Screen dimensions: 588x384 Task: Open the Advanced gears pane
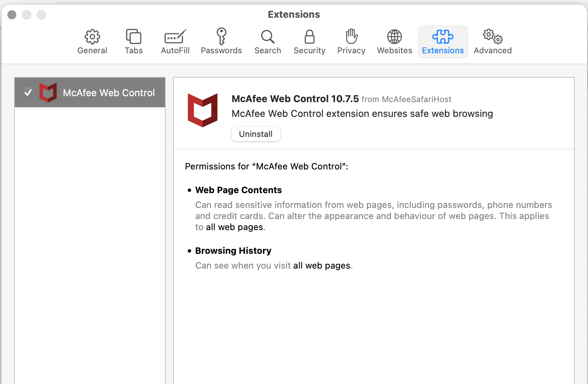point(493,42)
